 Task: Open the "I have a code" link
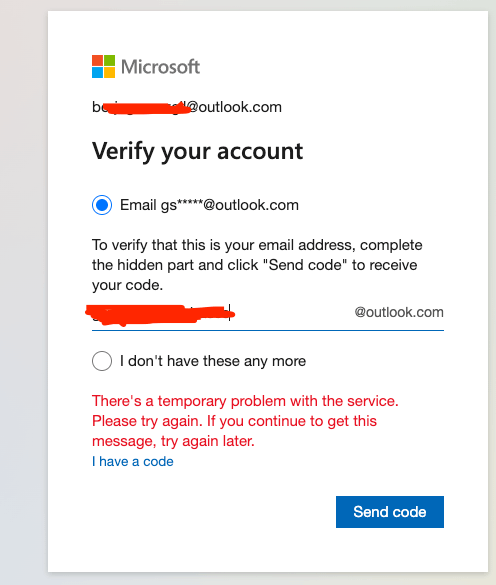pyautogui.click(x=133, y=462)
